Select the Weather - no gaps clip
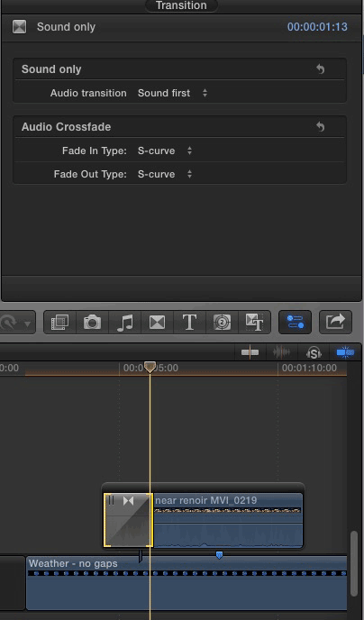The image size is (364, 620). (187, 583)
